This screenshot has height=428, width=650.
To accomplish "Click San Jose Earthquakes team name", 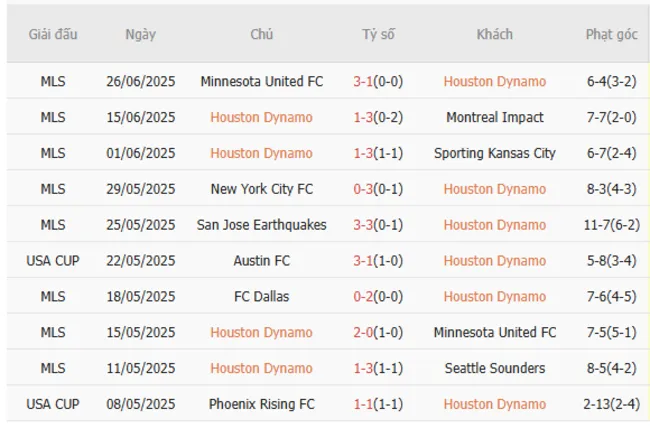I will pyautogui.click(x=262, y=225).
